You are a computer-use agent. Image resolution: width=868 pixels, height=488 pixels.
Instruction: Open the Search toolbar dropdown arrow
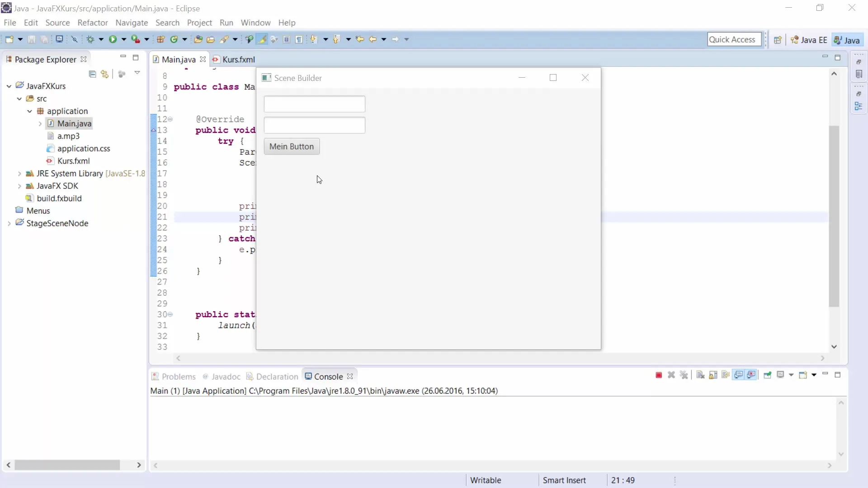(235, 39)
